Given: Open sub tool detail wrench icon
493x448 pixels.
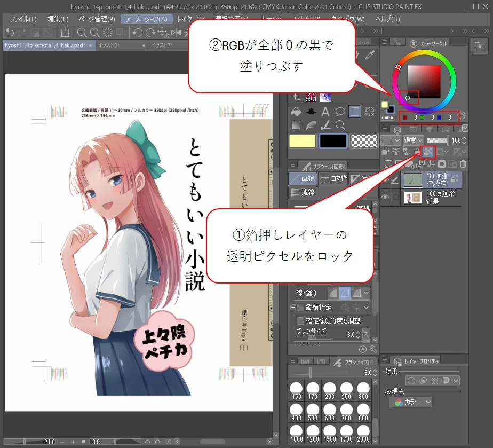Looking at the screenshot, I should [373, 349].
